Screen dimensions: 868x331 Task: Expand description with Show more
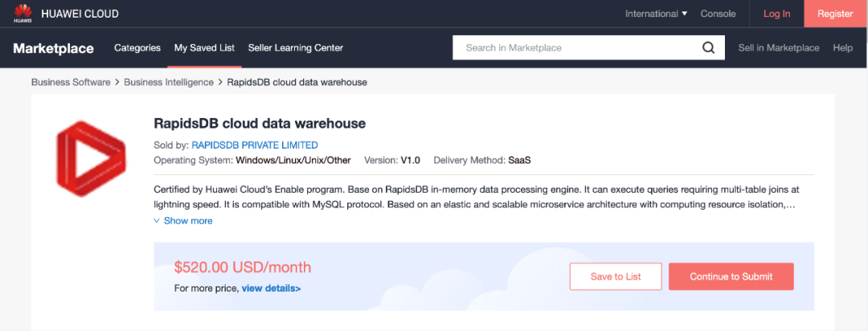(x=183, y=220)
